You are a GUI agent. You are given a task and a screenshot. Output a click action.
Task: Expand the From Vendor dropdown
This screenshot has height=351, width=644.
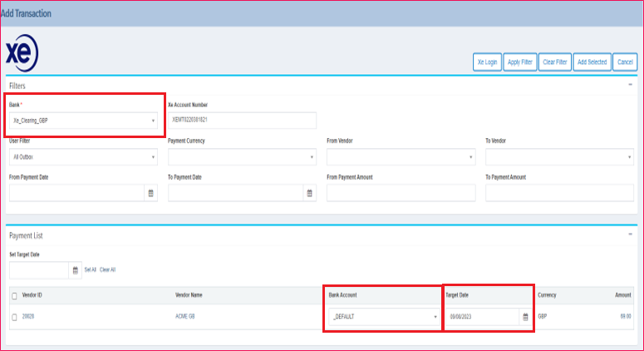click(x=401, y=156)
